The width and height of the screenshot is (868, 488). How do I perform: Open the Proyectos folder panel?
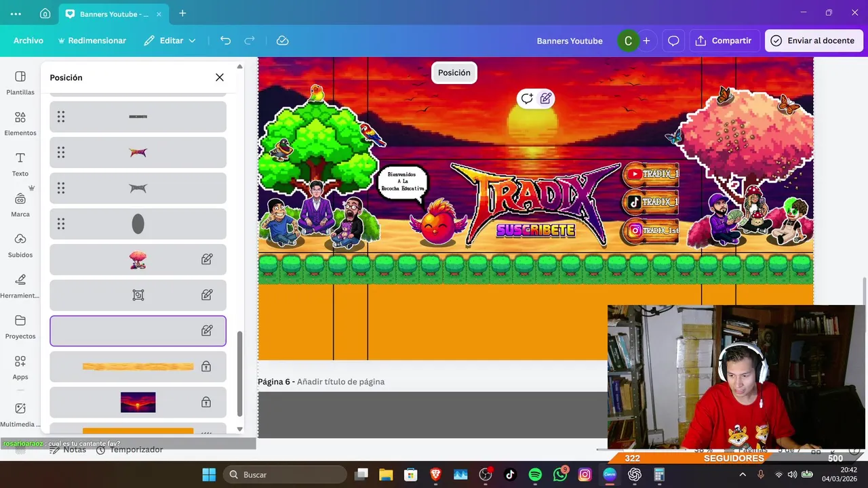pyautogui.click(x=20, y=327)
